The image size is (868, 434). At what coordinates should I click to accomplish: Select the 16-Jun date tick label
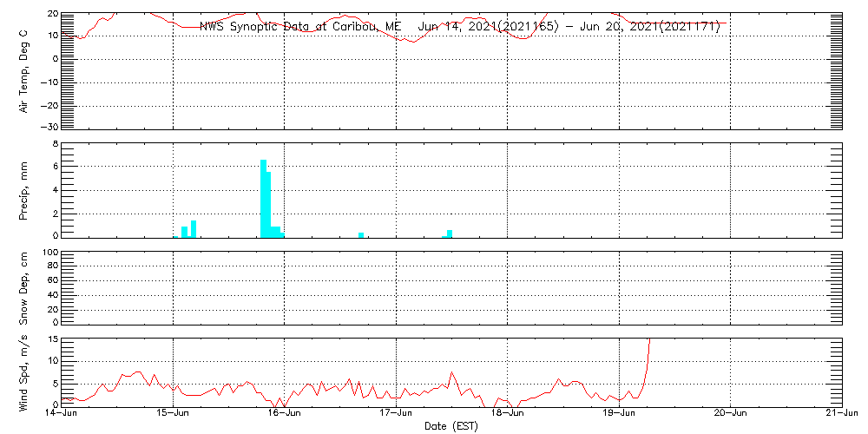pos(285,415)
